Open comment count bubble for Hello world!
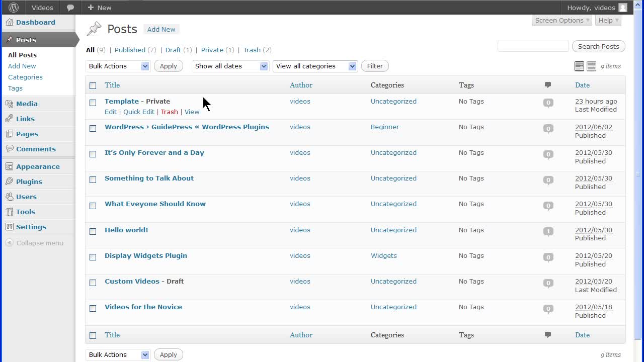This screenshot has height=362, width=644. [548, 231]
